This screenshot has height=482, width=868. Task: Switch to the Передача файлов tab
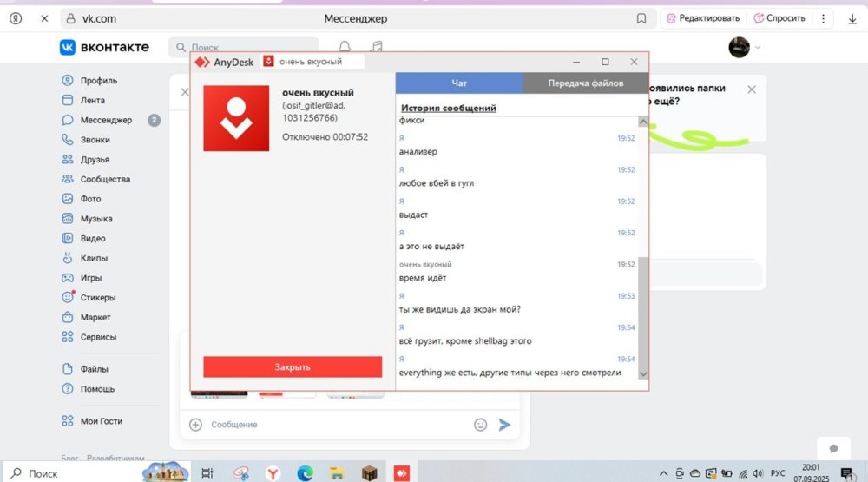click(x=586, y=83)
